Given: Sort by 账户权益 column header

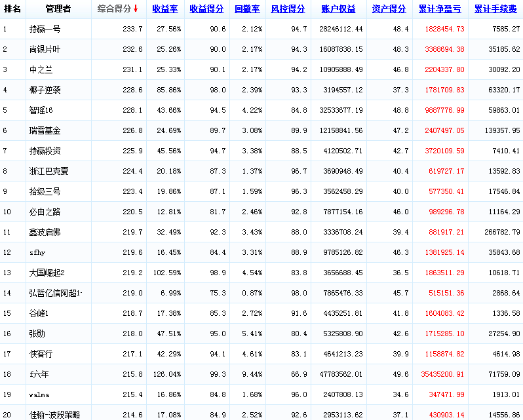Looking at the screenshot, I should tap(338, 9).
